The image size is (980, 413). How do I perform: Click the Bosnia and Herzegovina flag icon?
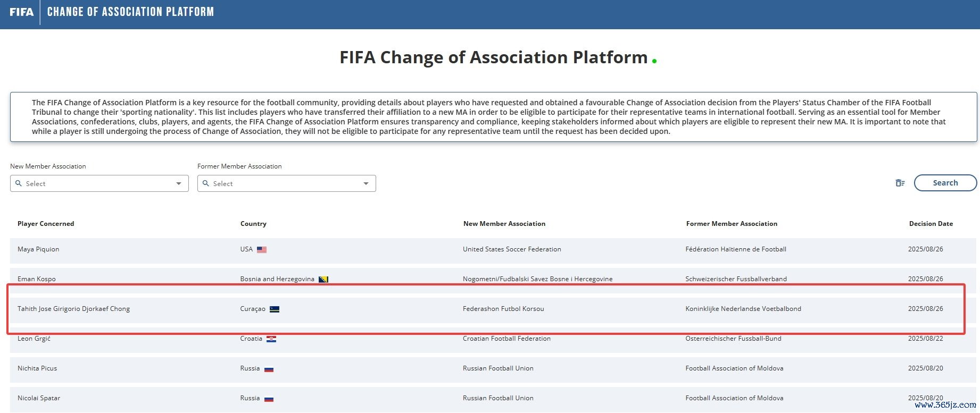pyautogui.click(x=323, y=280)
